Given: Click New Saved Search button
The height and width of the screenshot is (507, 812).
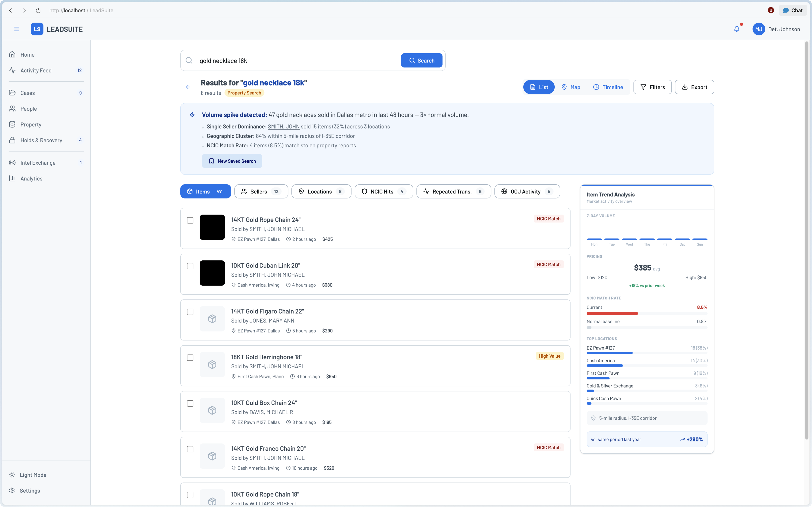Looking at the screenshot, I should (232, 161).
